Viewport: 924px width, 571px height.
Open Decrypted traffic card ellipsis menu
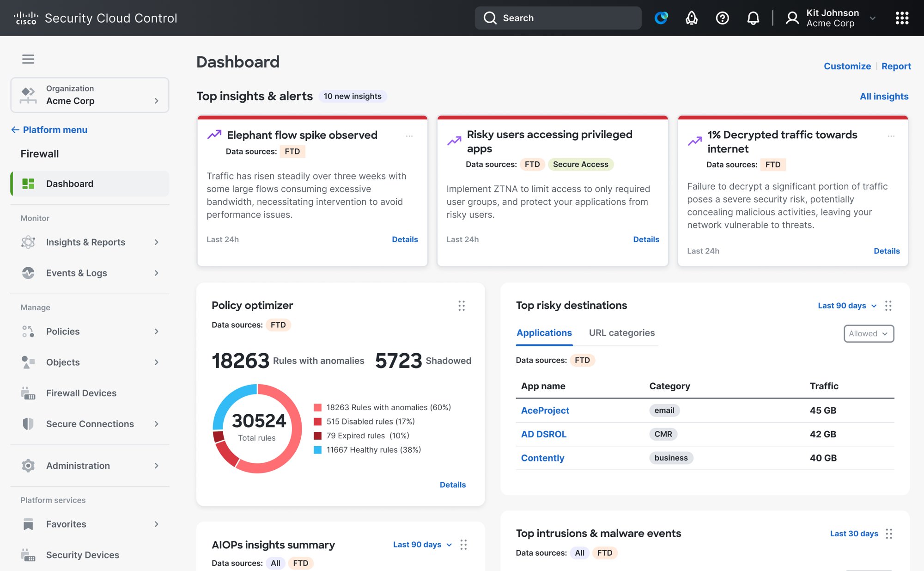[x=891, y=136]
